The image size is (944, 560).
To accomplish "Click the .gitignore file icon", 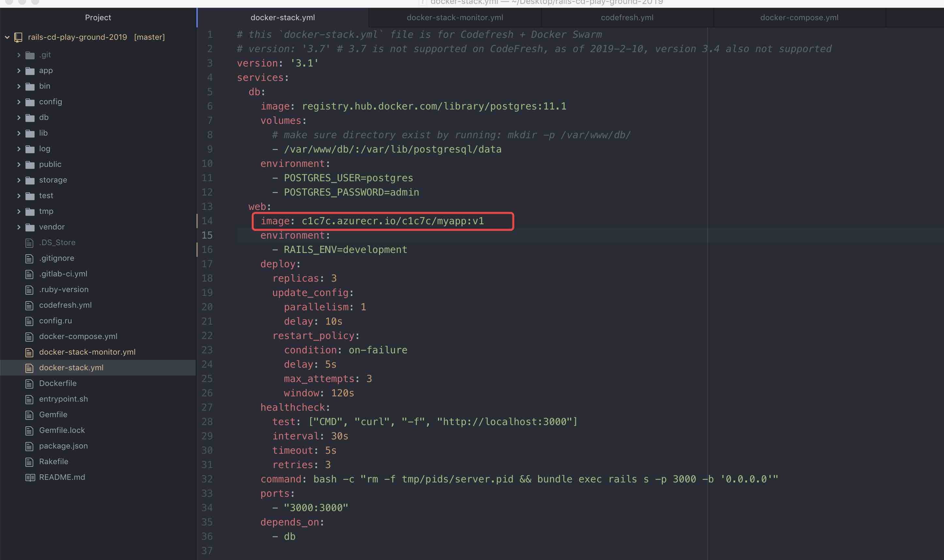I will pyautogui.click(x=29, y=258).
